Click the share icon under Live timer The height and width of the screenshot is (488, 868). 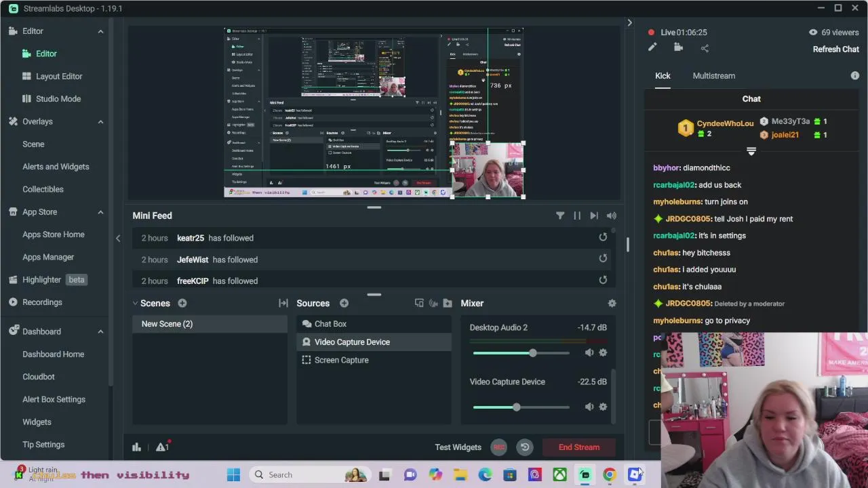tap(705, 48)
